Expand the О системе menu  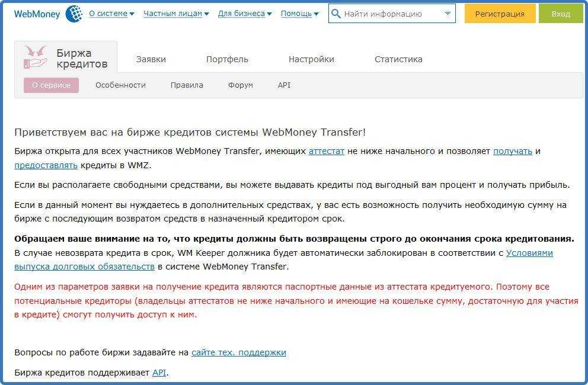pyautogui.click(x=111, y=14)
